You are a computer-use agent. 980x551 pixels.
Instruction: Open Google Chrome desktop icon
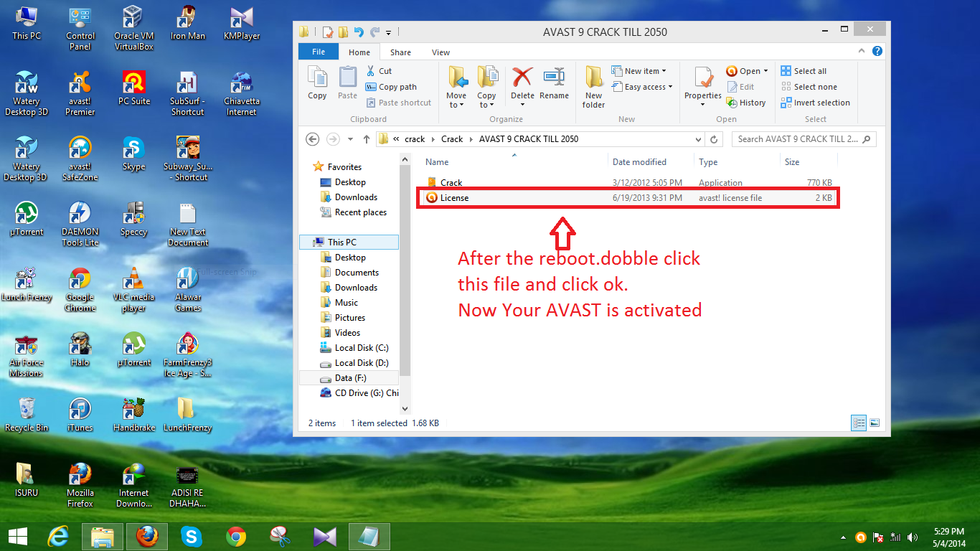[80, 289]
